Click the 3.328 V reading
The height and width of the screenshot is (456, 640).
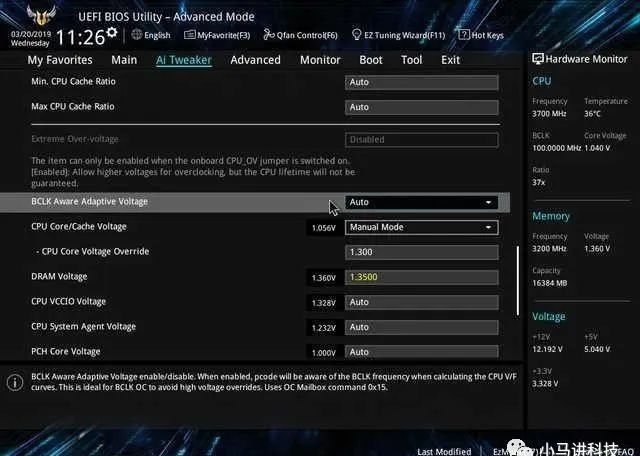[x=545, y=384]
